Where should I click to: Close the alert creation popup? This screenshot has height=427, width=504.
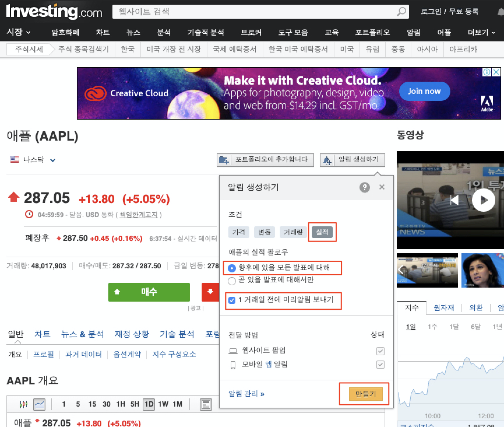coord(382,187)
